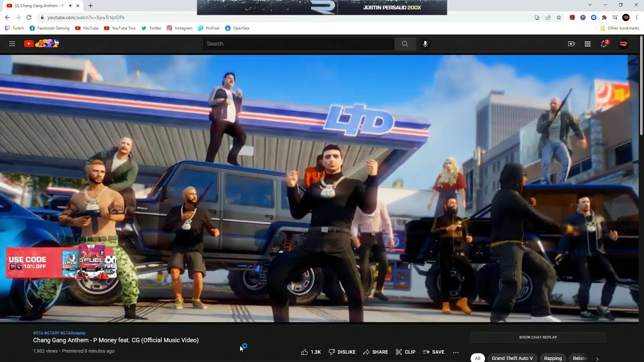
Task: Select the Rapping filter chip
Action: [552, 358]
